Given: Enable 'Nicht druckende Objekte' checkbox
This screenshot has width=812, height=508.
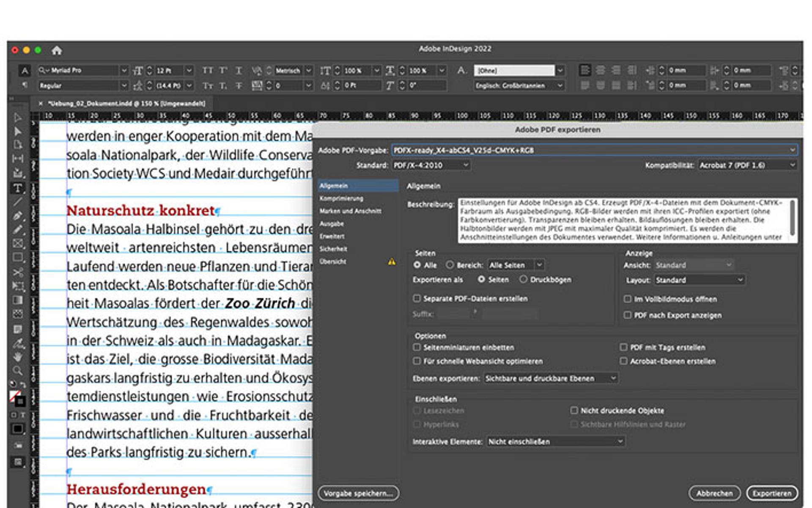Looking at the screenshot, I should tap(574, 410).
